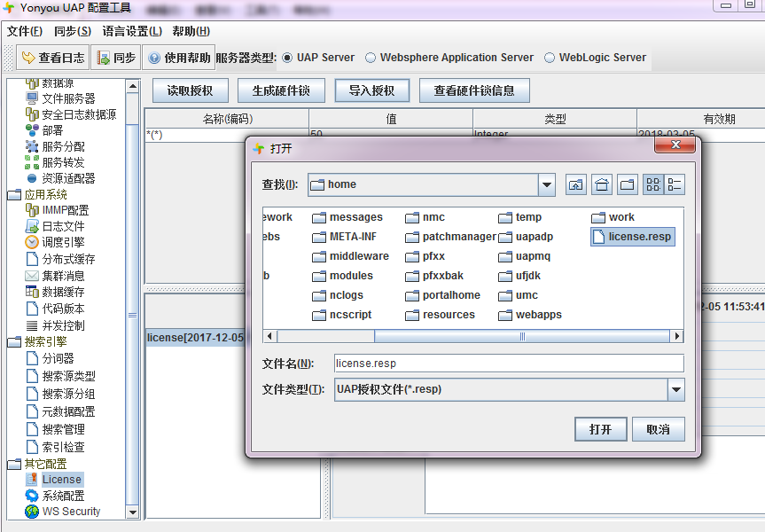This screenshot has width=765, height=532.
Task: Open the 同步(S) menu
Action: [72, 31]
